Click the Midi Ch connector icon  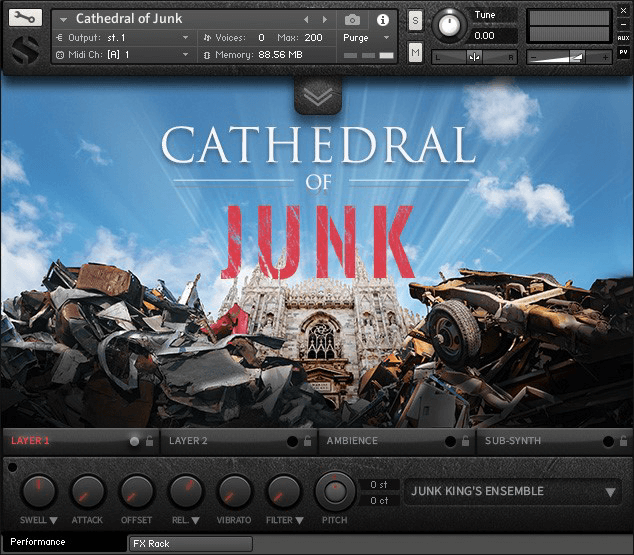[x=60, y=55]
